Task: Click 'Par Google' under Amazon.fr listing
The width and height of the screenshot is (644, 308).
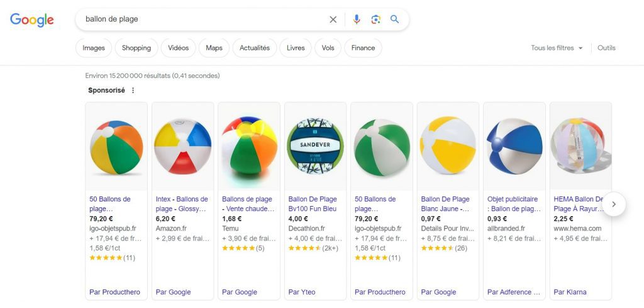Action: coord(174,292)
